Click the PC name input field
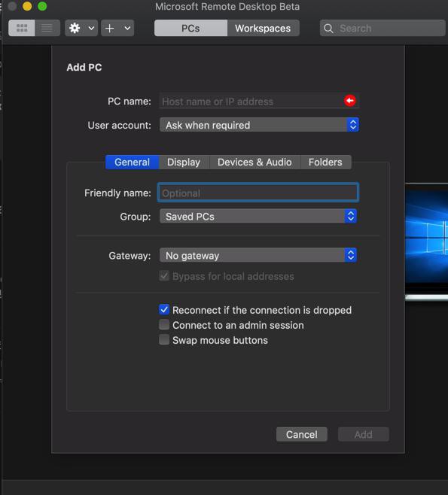Screen dimensions: 448x495 [259, 101]
